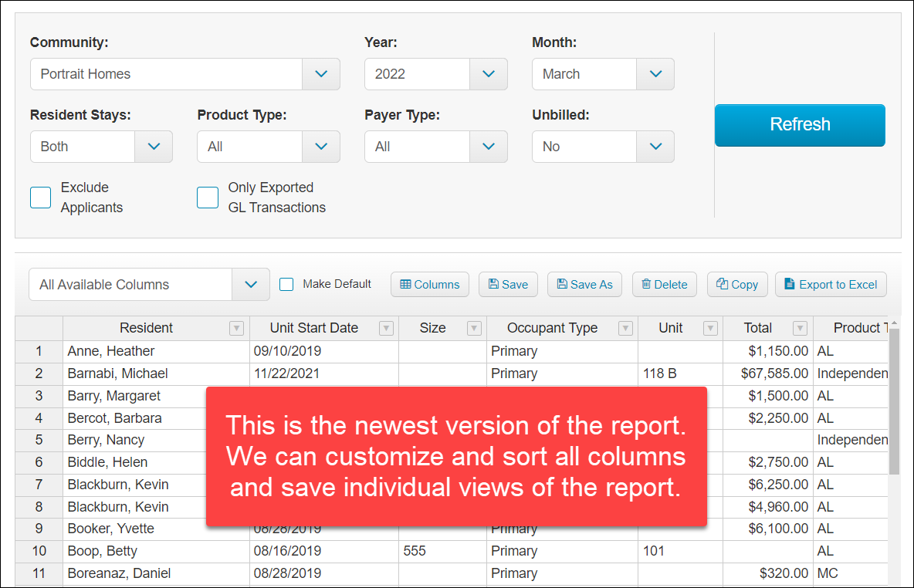The height and width of the screenshot is (588, 914).
Task: Click the Save disk icon
Action: click(x=493, y=284)
